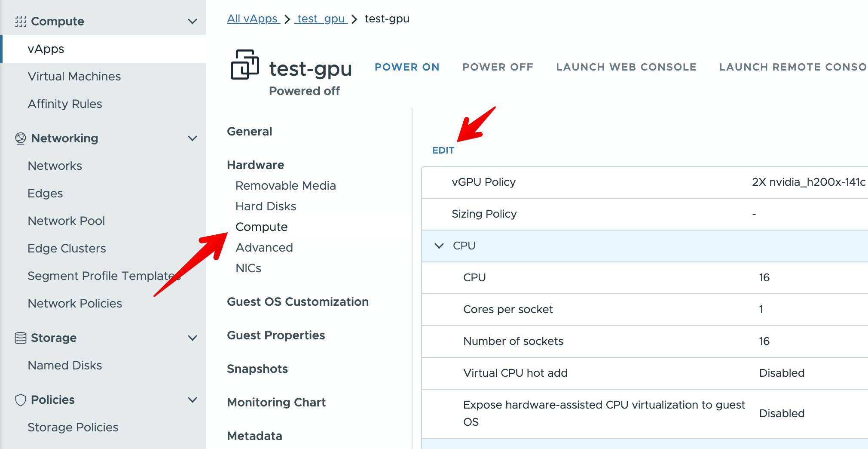Click POWER ON for test-gpu
This screenshot has height=449, width=868.
[x=407, y=67]
